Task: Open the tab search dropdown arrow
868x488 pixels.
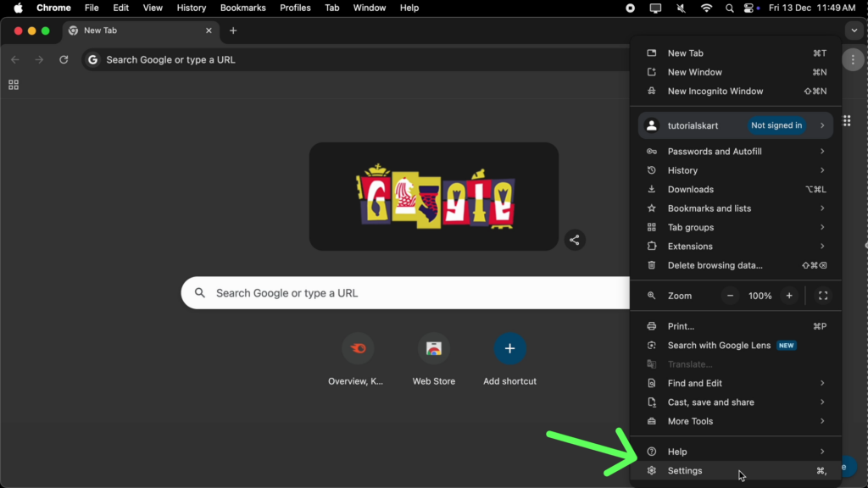Action: pos(854,30)
